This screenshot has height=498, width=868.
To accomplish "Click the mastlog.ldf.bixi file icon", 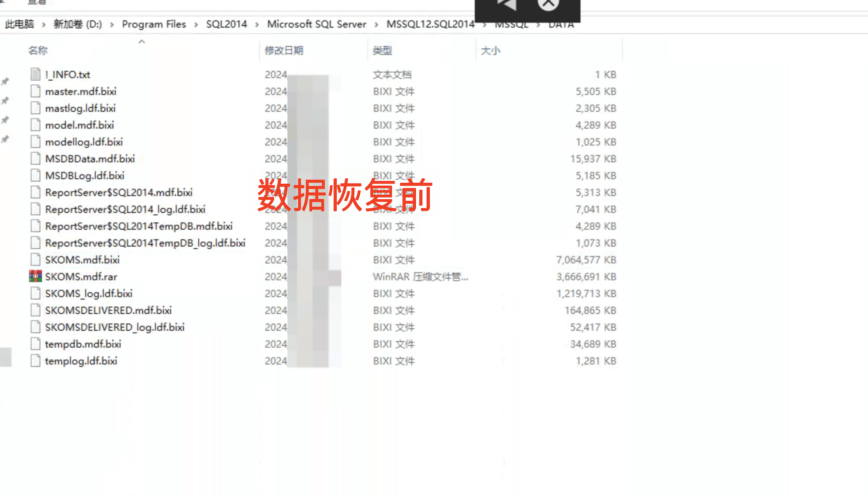I will coord(35,108).
